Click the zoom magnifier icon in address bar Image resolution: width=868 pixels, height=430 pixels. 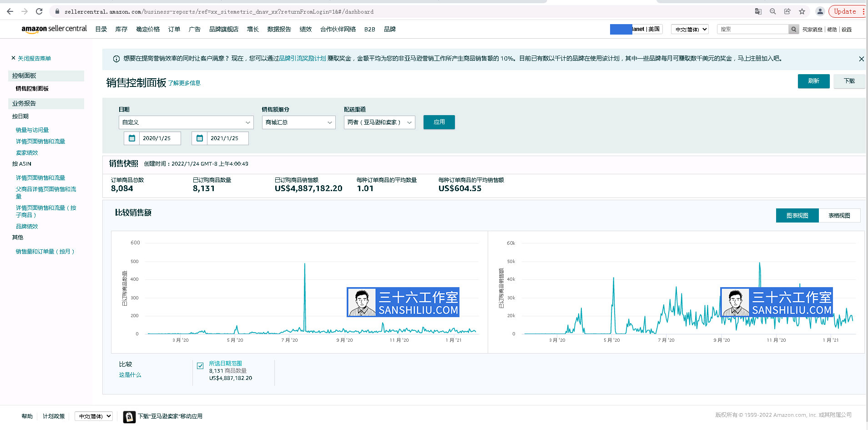pyautogui.click(x=773, y=11)
